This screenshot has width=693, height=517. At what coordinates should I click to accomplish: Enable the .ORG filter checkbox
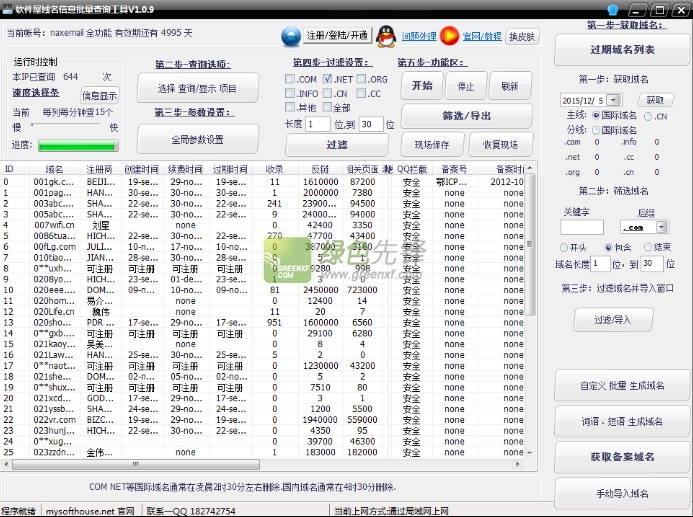[361, 79]
